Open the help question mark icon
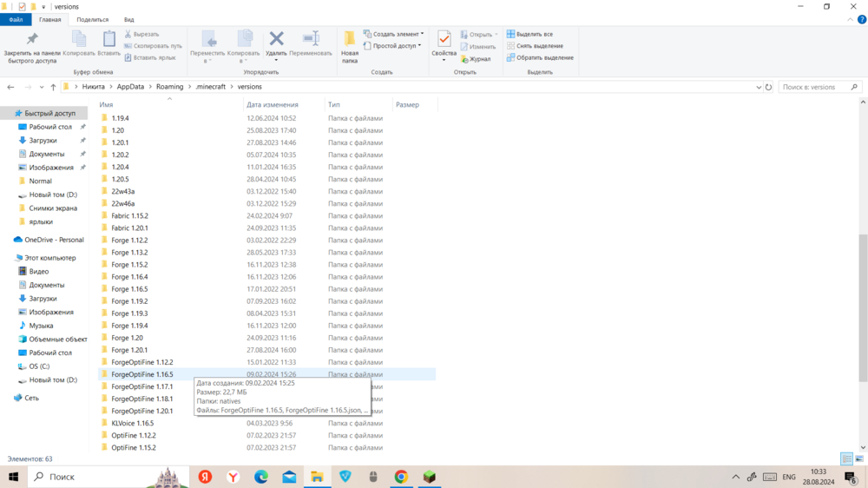This screenshot has height=488, width=868. tap(861, 19)
